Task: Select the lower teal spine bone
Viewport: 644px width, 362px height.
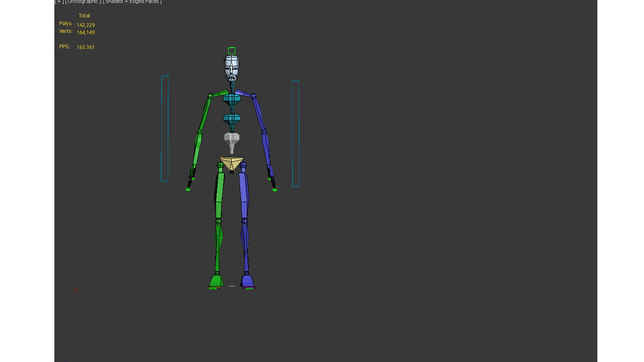Action: click(232, 119)
